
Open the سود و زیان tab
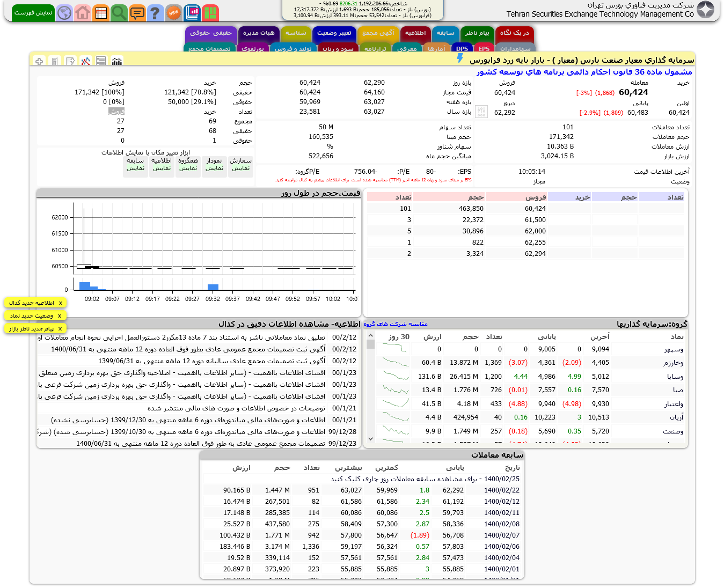tap(338, 48)
